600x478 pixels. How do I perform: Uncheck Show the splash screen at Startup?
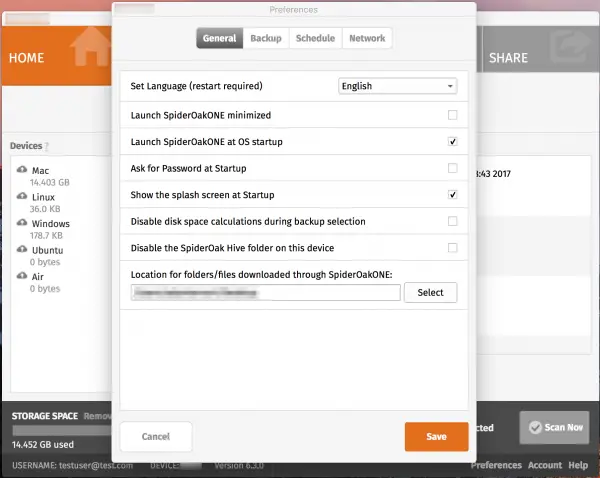(452, 195)
